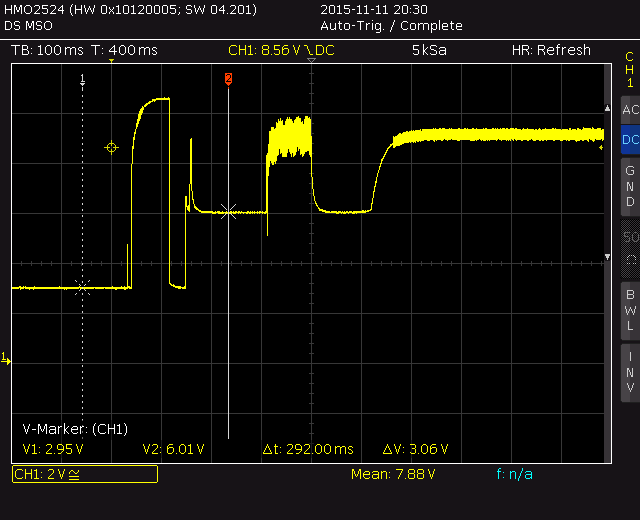Click the T: 400 ms trigger position readout
Image resolution: width=640 pixels, height=520 pixels.
[x=124, y=50]
